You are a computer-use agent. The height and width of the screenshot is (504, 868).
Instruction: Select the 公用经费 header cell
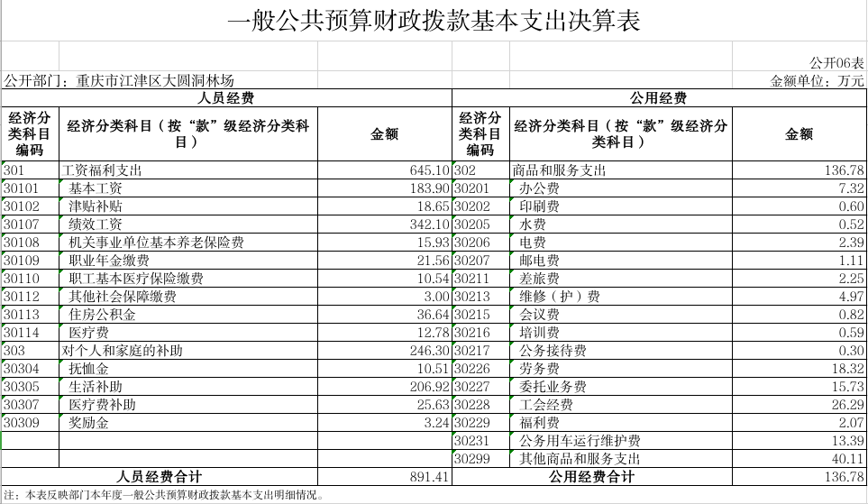point(659,98)
